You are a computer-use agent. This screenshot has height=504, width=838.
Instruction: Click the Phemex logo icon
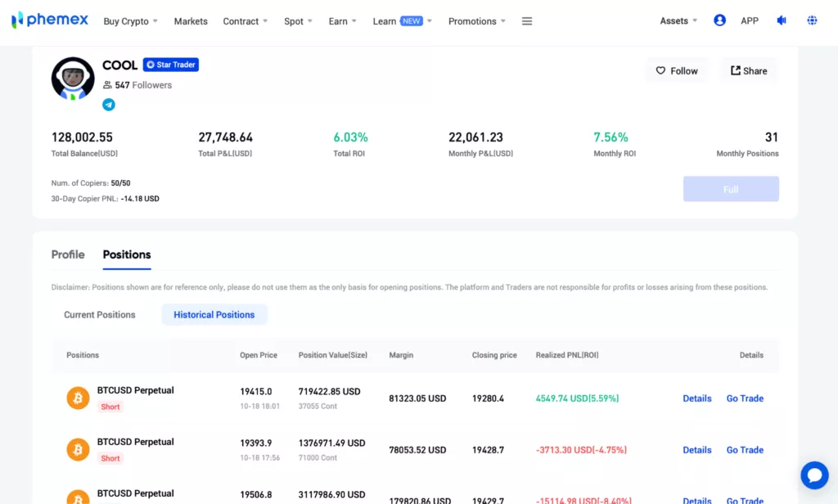[17, 20]
